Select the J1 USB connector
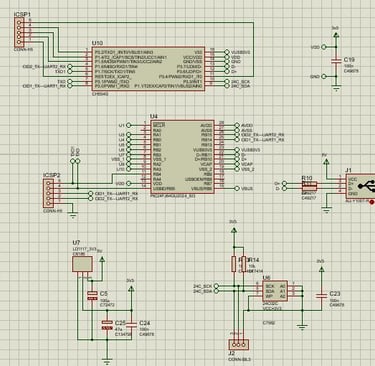 click(x=360, y=187)
